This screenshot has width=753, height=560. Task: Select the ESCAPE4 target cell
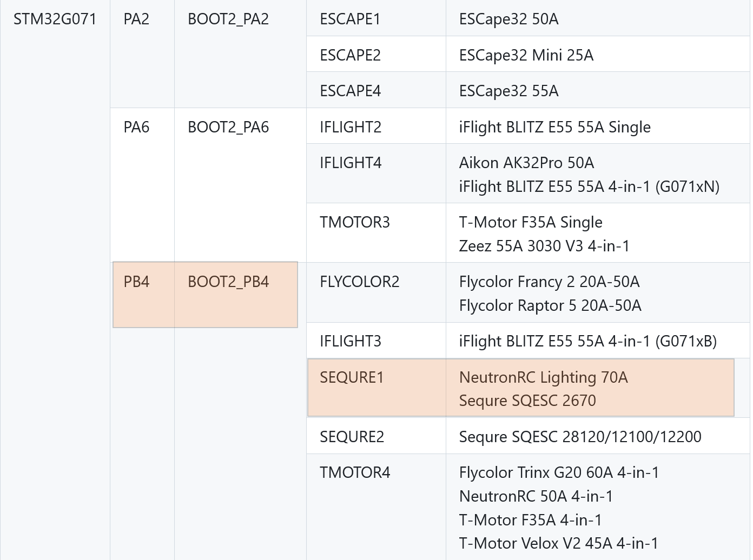click(376, 90)
